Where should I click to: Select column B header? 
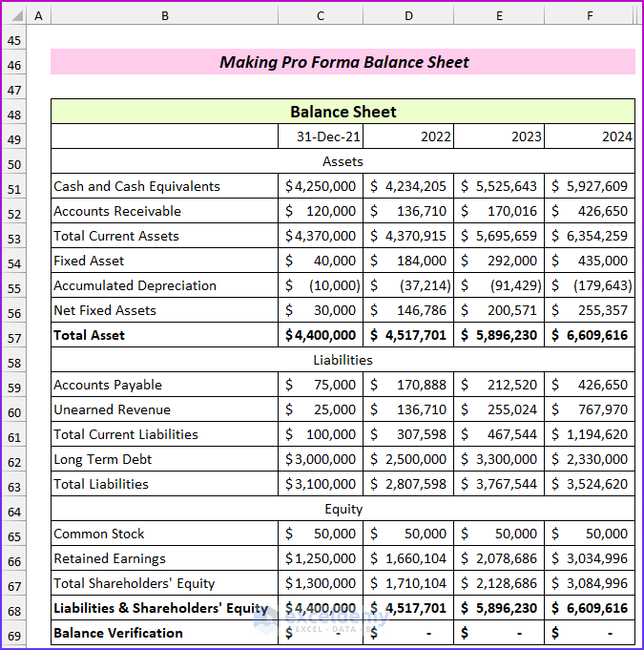164,16
